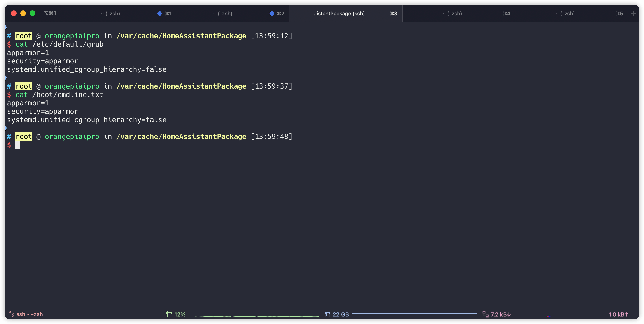Switch to the first ~ (-zsh) tab
This screenshot has width=644, height=324.
[110, 14]
